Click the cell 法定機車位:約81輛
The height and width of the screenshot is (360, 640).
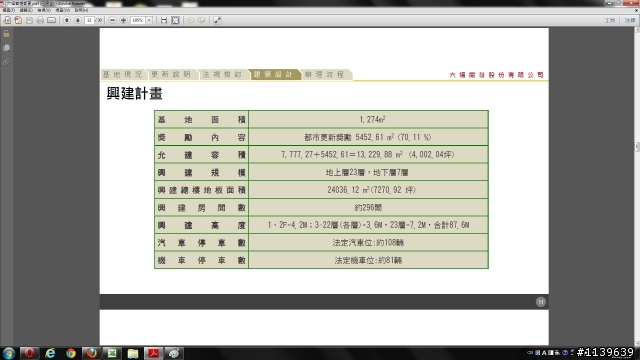[368, 260]
